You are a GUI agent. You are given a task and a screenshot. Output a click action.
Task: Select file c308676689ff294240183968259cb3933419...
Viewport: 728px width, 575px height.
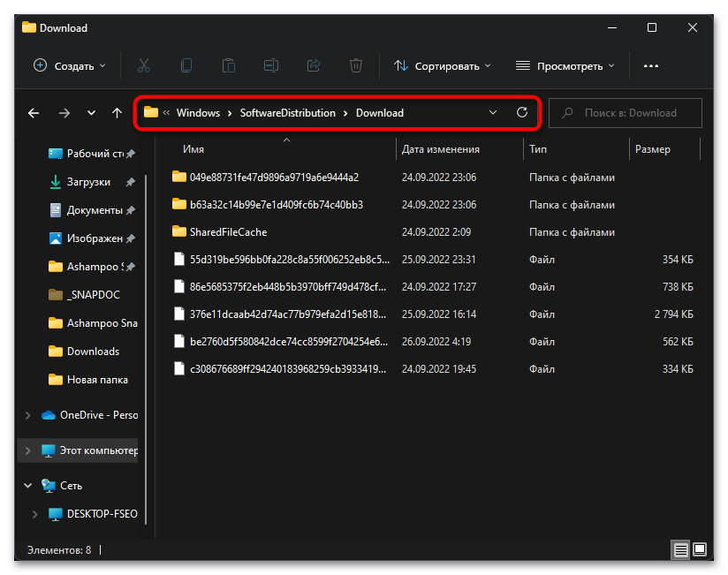[x=279, y=369]
